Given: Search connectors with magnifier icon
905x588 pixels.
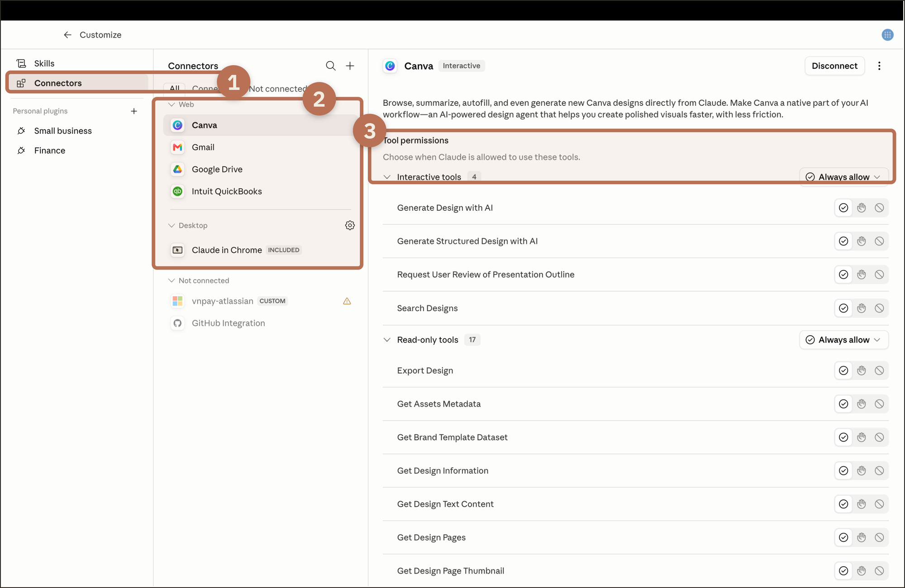Looking at the screenshot, I should pos(331,66).
